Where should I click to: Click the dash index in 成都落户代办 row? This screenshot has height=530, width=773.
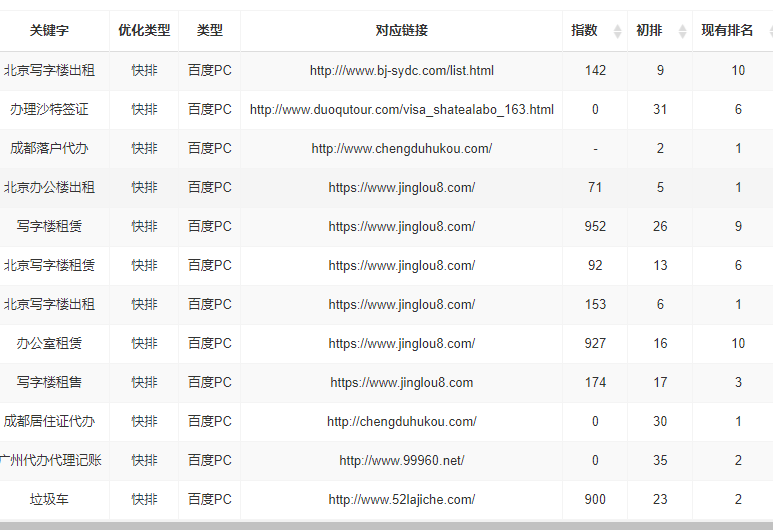click(x=595, y=148)
